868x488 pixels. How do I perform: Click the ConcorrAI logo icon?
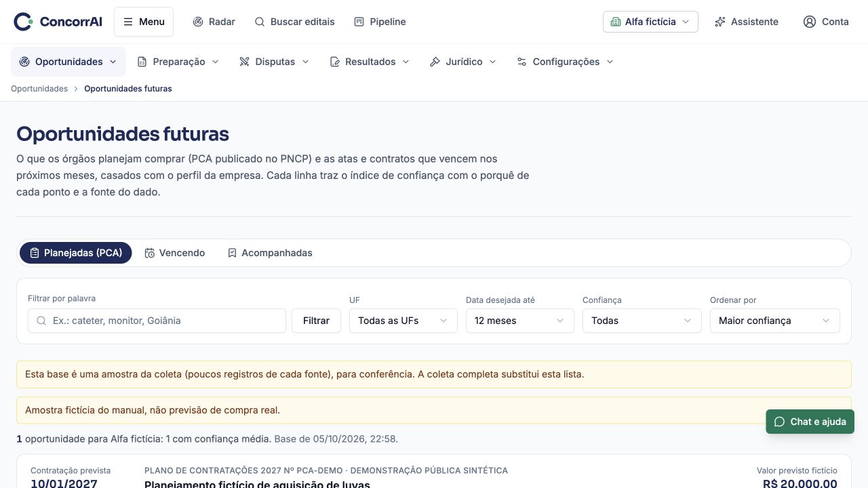pos(23,22)
